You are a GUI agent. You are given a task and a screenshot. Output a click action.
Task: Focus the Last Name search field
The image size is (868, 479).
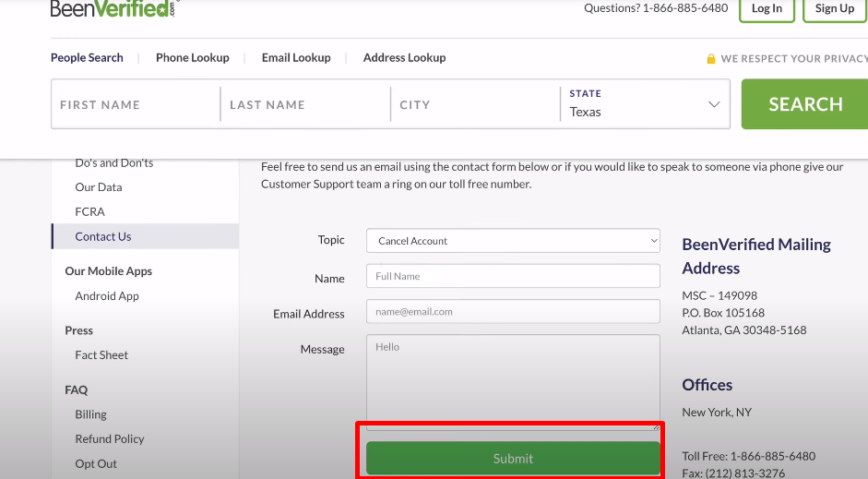(305, 104)
